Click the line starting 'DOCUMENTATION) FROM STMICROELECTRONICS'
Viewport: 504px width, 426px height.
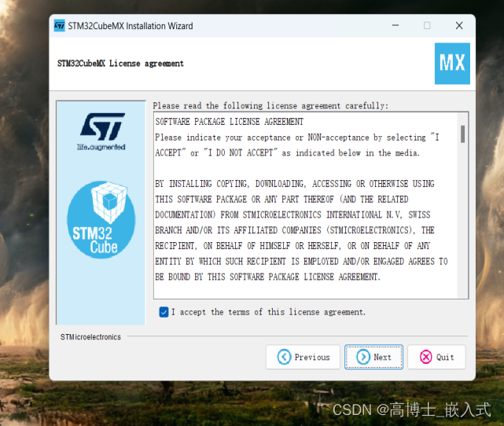(x=292, y=215)
